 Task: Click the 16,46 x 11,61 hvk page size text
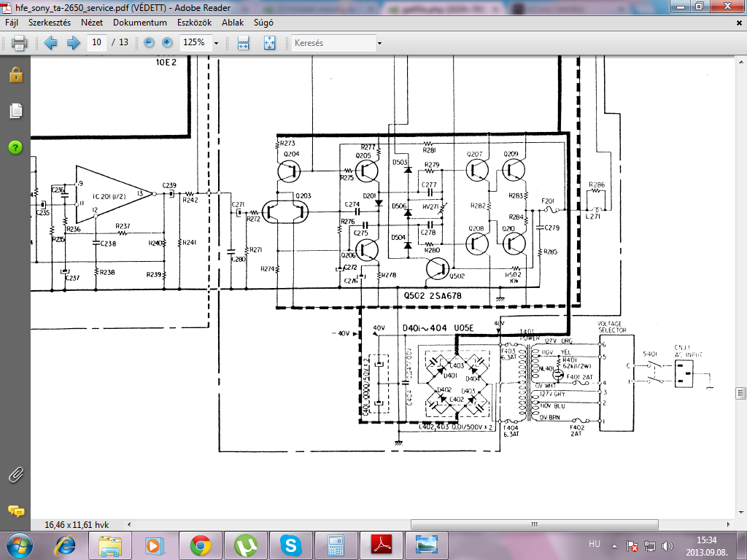click(77, 525)
